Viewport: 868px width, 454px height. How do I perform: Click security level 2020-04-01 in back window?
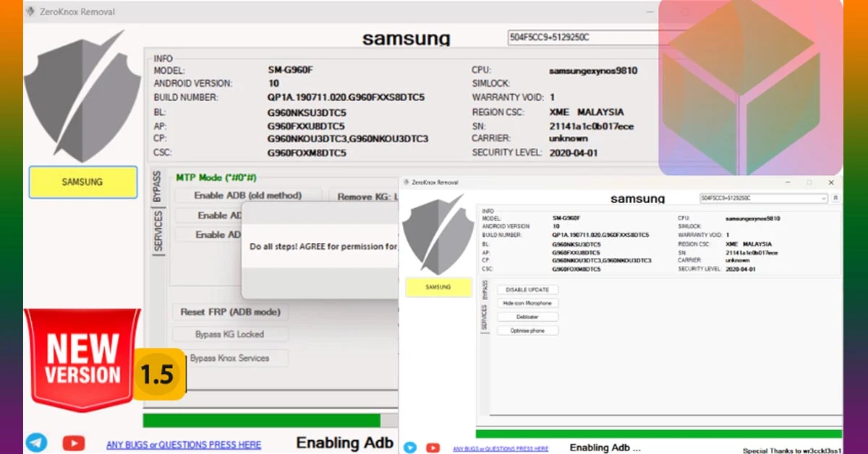[x=574, y=153]
